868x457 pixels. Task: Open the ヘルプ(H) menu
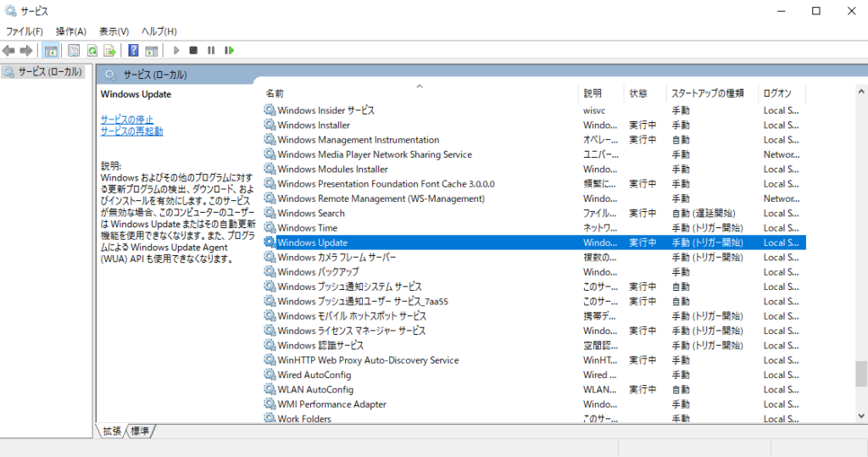coord(159,31)
